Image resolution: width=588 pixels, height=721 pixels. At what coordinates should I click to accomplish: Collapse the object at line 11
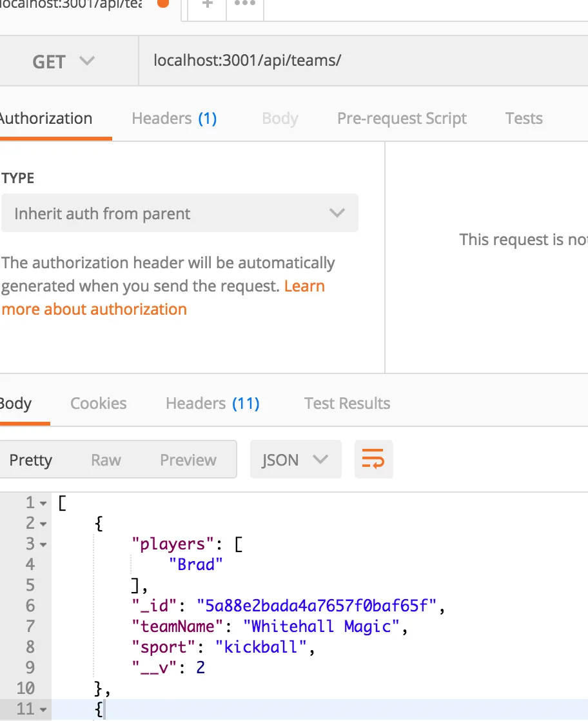(43, 709)
